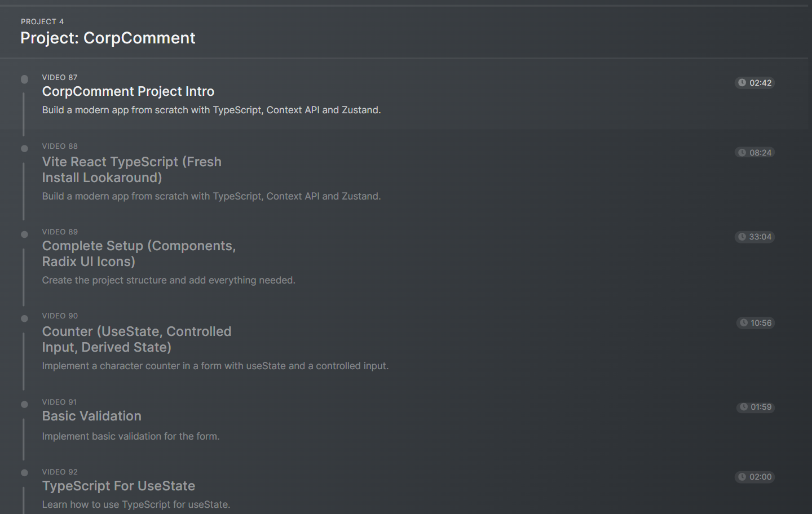Select the timeline dot for Video 92
Viewport: 812px width, 514px height.
(24, 473)
